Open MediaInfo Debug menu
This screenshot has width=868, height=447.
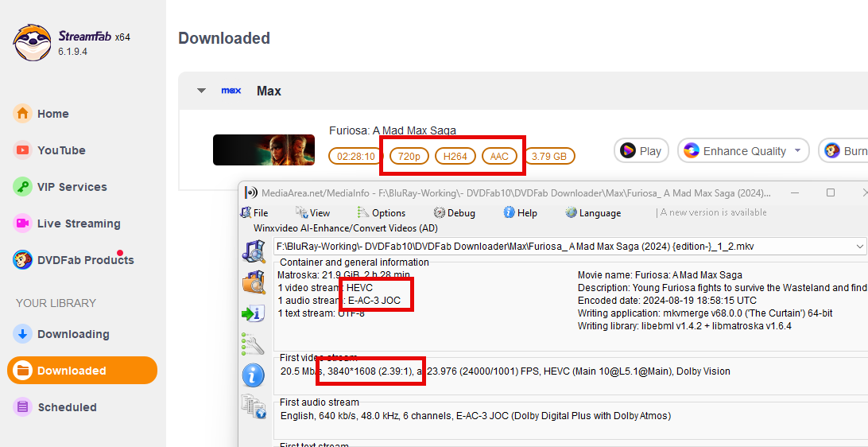pyautogui.click(x=454, y=212)
